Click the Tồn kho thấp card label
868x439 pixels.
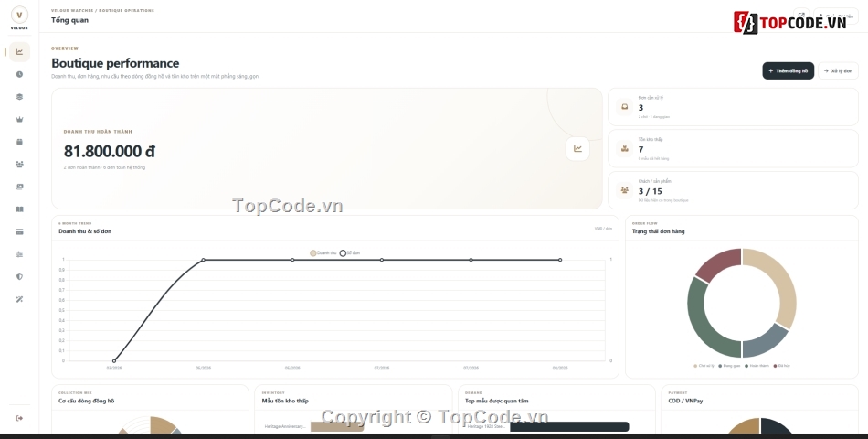coord(651,139)
